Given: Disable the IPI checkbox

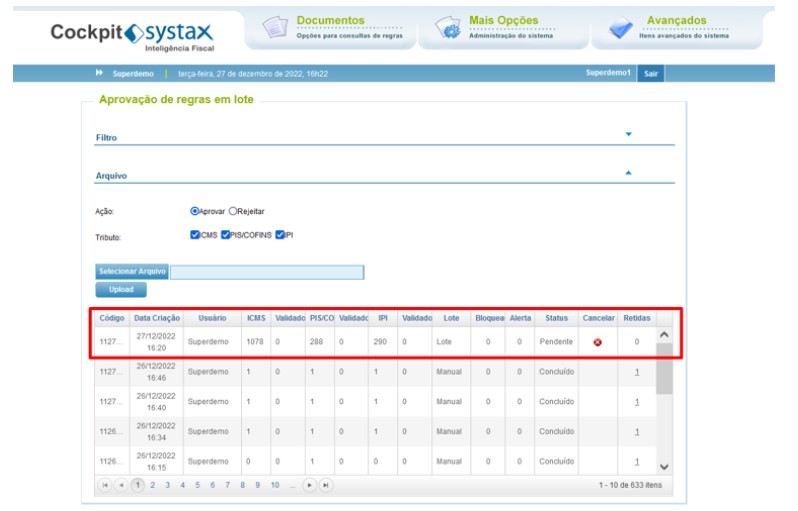Looking at the screenshot, I should tap(280, 235).
